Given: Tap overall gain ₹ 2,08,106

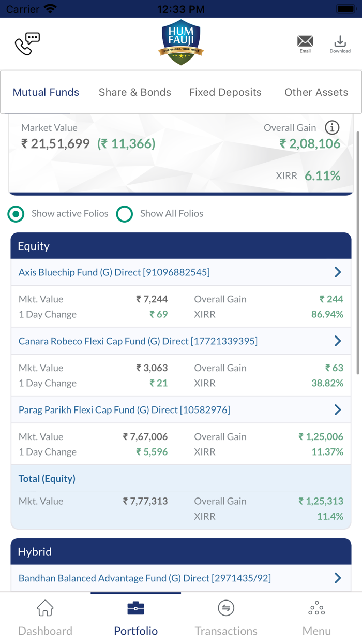Looking at the screenshot, I should (310, 143).
